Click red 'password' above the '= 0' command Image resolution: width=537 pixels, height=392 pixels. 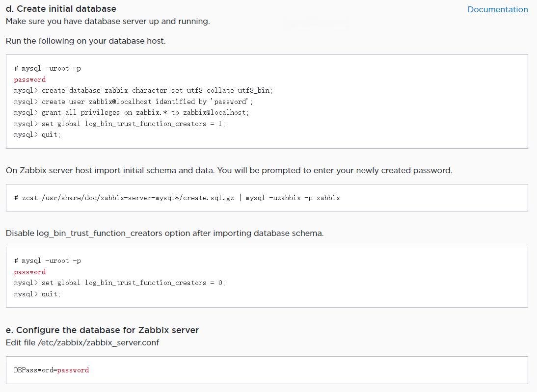tap(30, 272)
